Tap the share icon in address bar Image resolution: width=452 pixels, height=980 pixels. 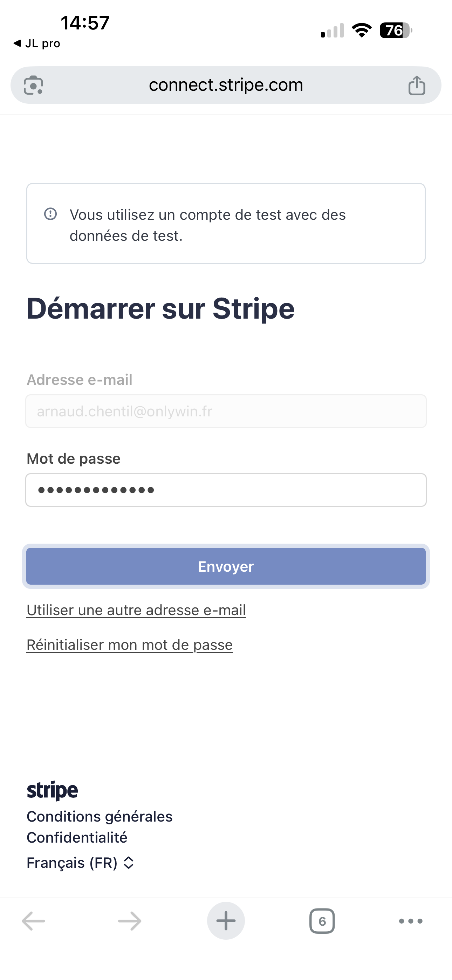417,85
